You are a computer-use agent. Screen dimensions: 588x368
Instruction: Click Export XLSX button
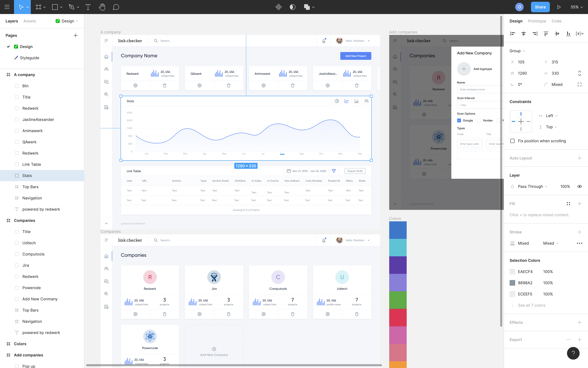(355, 171)
